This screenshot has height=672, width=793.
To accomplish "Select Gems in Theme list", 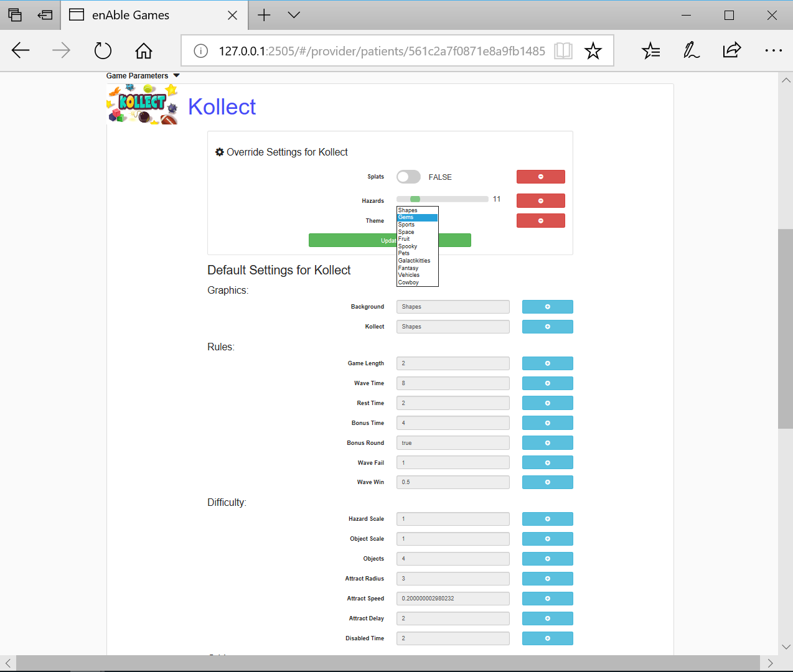I will pyautogui.click(x=417, y=217).
